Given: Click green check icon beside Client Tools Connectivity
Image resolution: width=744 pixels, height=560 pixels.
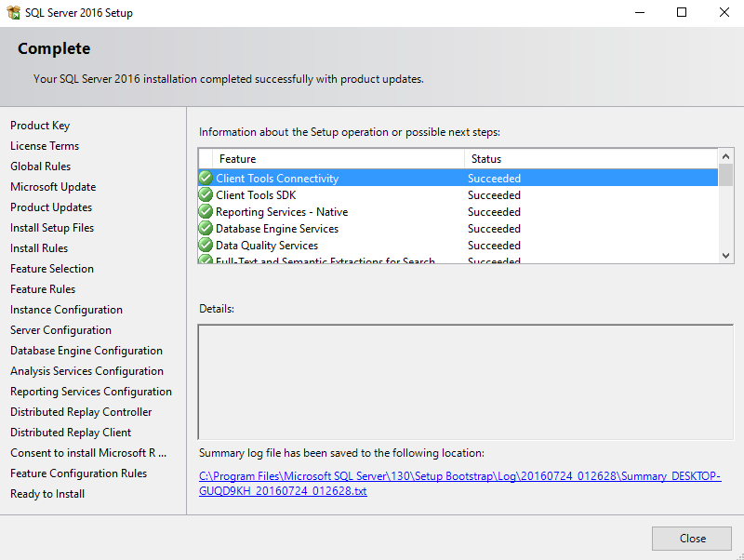Looking at the screenshot, I should 206,178.
